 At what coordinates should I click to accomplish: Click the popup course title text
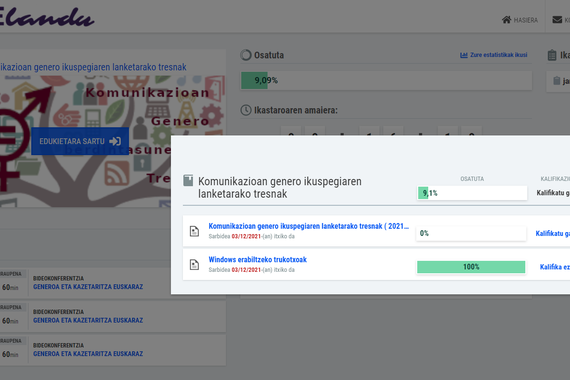(x=280, y=188)
